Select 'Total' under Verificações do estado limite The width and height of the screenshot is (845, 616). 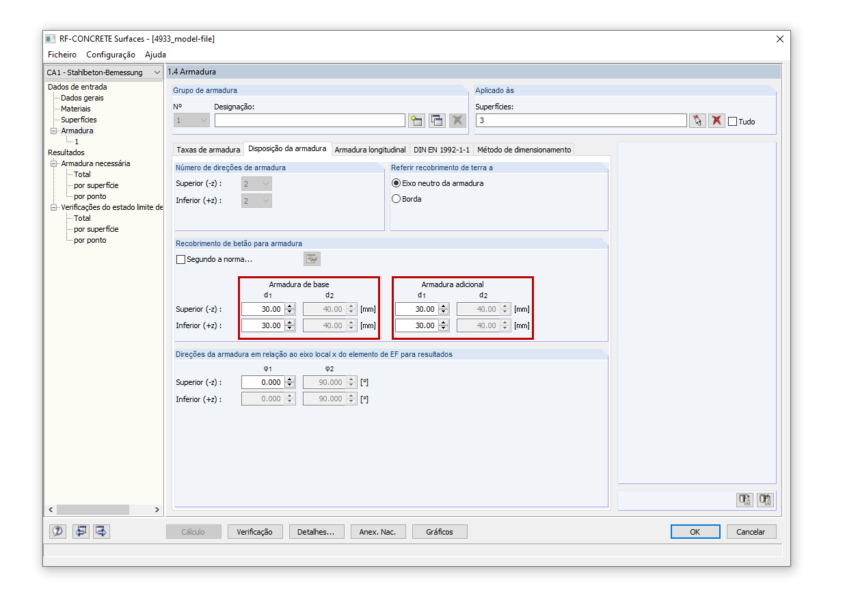[x=82, y=218]
